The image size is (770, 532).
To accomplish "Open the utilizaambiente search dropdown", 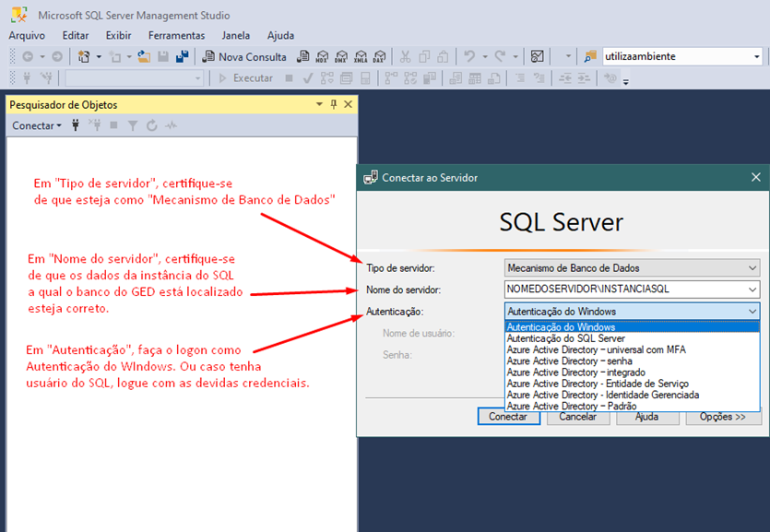I will (756, 57).
